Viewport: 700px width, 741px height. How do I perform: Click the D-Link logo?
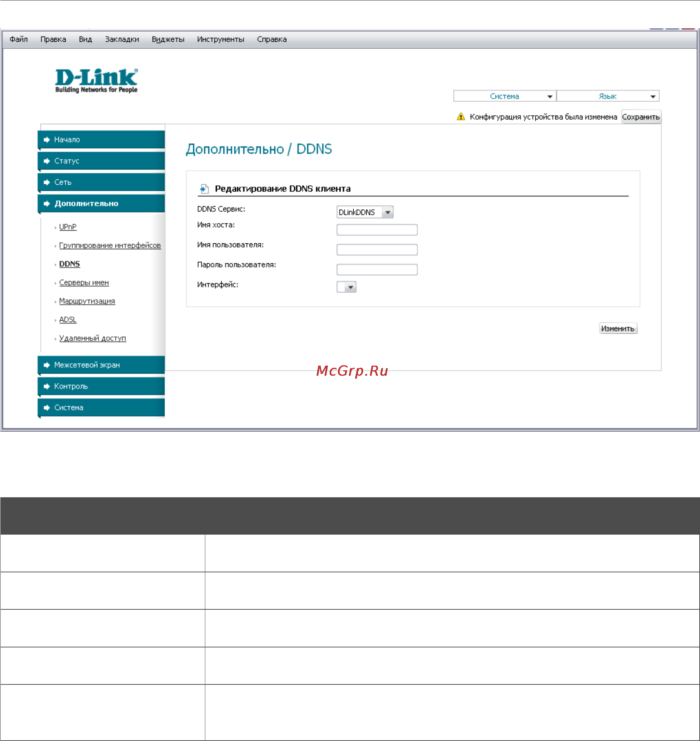click(x=96, y=80)
